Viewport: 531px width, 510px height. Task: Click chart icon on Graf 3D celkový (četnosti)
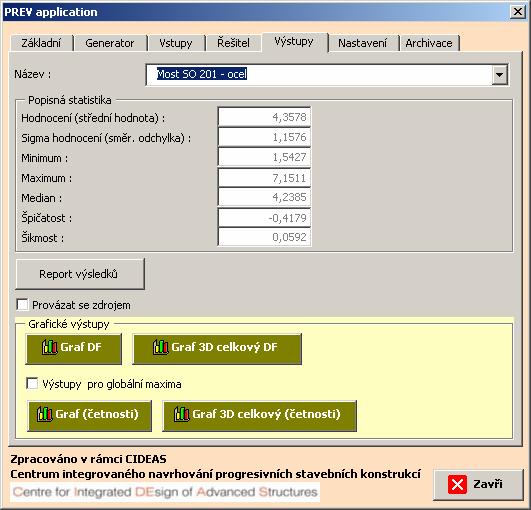182,414
